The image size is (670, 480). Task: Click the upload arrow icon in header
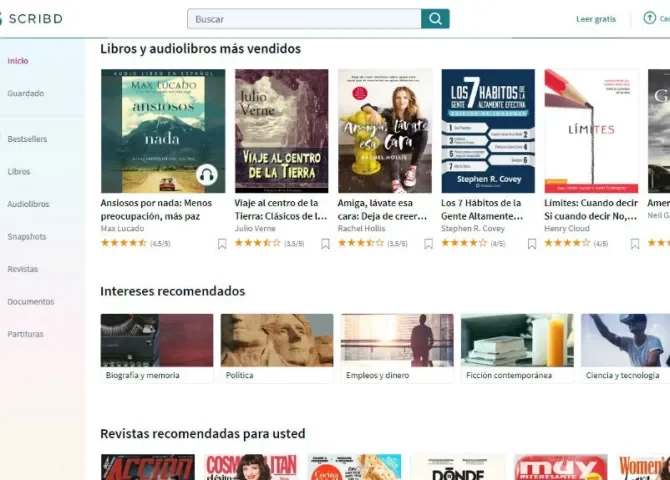click(x=649, y=18)
